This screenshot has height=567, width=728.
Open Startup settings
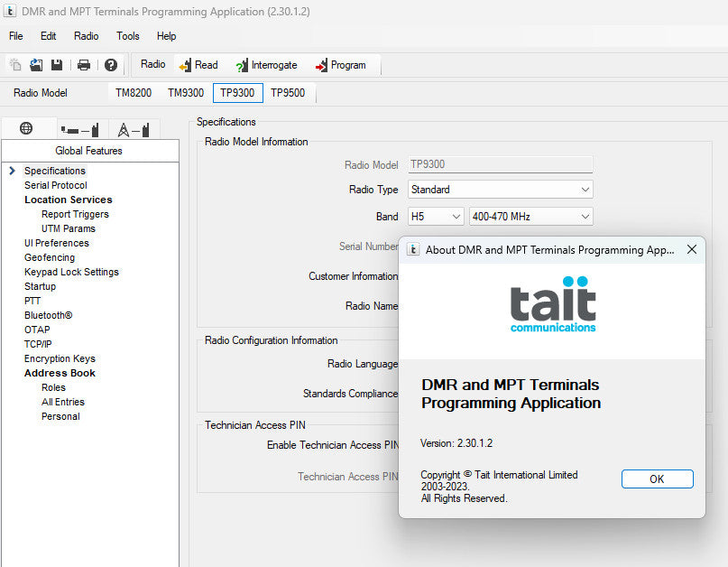pyautogui.click(x=40, y=286)
